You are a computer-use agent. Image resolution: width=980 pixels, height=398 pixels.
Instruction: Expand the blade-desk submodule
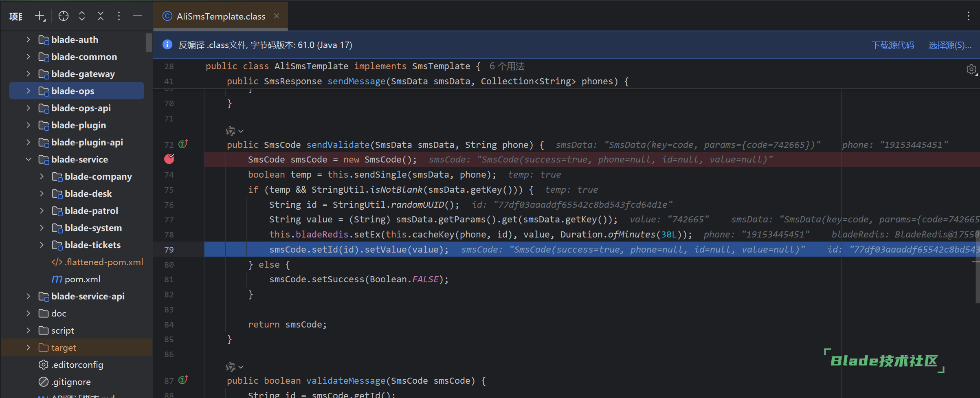tap(42, 194)
